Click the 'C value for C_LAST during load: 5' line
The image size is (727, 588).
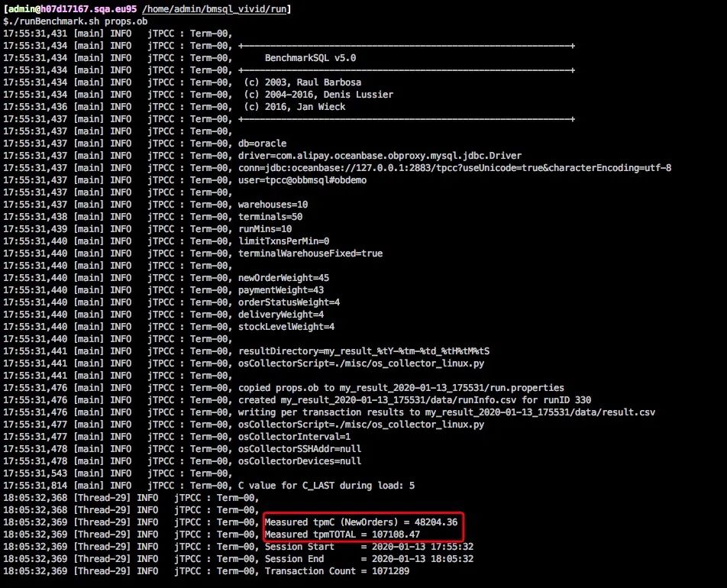click(326, 486)
